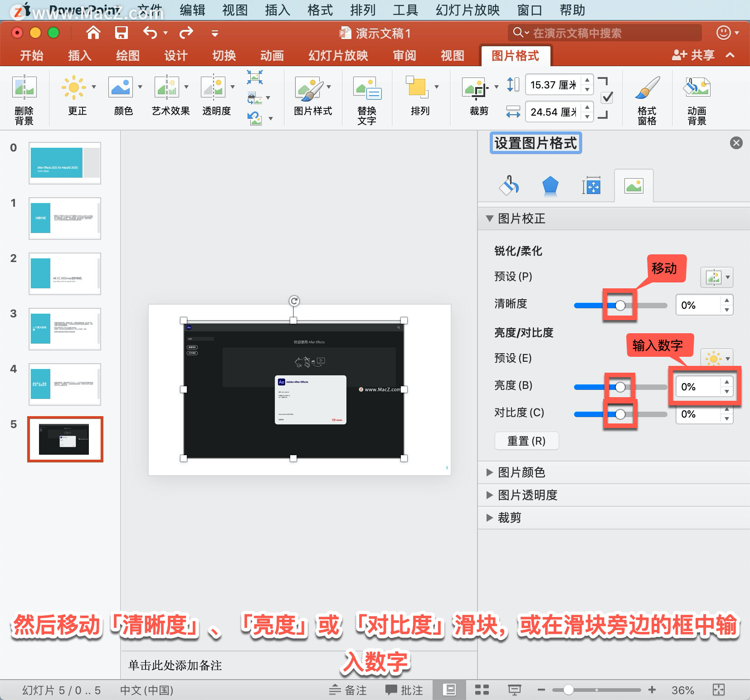Screen dimensions: 750x700
Task: Open the Arrange dropdown arrow
Action: click(437, 87)
